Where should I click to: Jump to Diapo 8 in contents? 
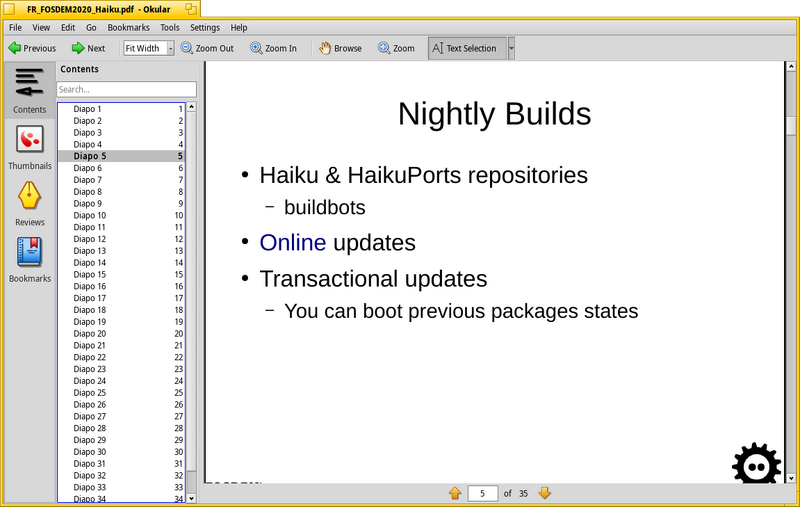coord(121,192)
